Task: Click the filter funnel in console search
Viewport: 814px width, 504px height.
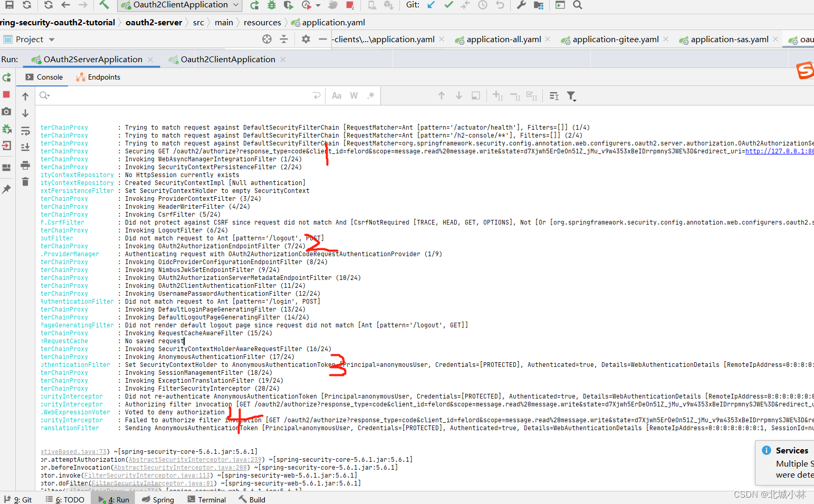Action: point(571,96)
